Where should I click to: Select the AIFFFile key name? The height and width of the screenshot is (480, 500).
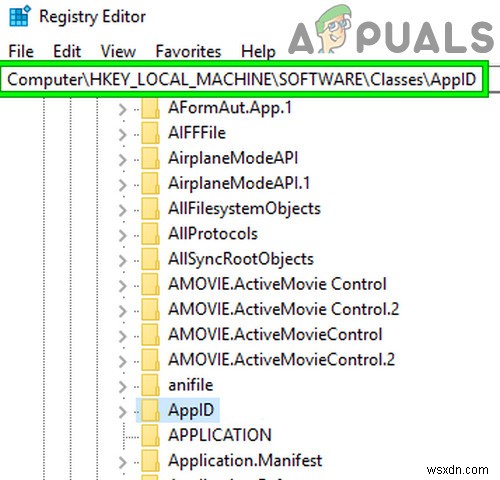coord(197,133)
